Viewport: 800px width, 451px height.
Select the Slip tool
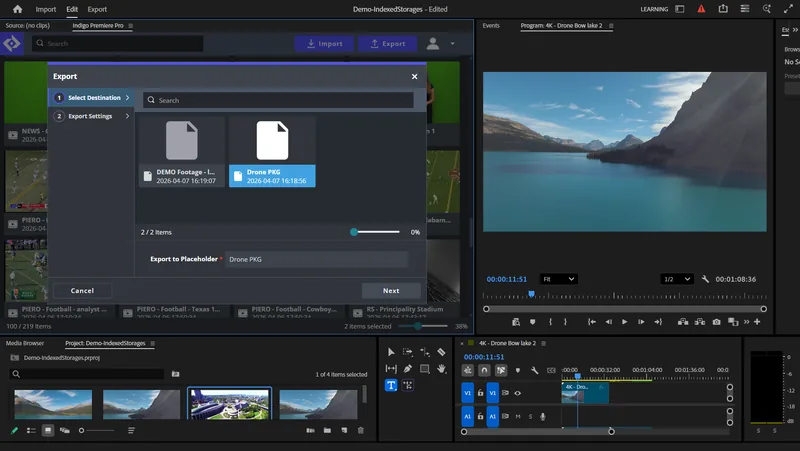pos(391,368)
